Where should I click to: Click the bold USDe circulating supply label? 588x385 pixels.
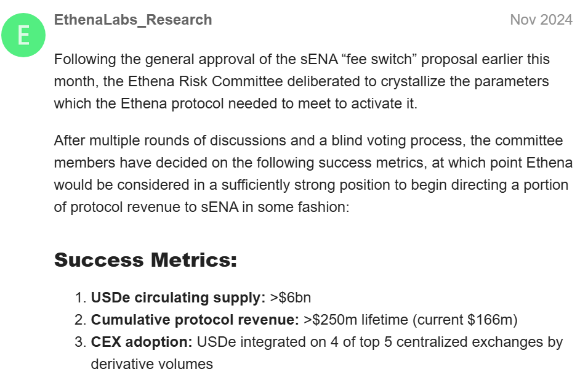tap(178, 298)
